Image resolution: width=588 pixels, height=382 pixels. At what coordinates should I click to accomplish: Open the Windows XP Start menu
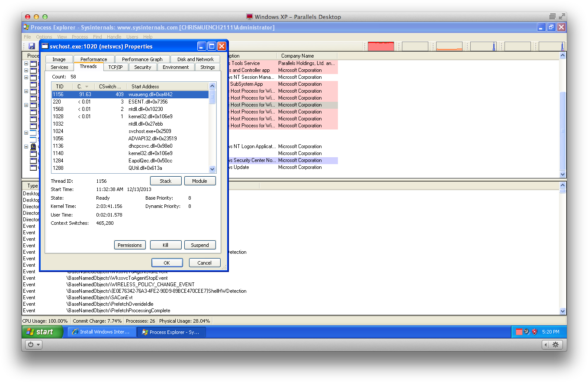click(x=42, y=331)
